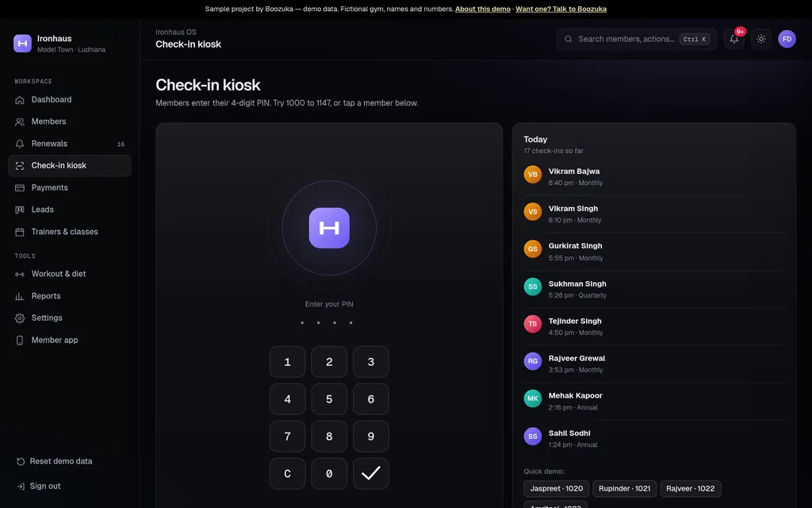Screen dimensions: 812x508
Task: Tap keypad digit 0
Action: pos(329,474)
